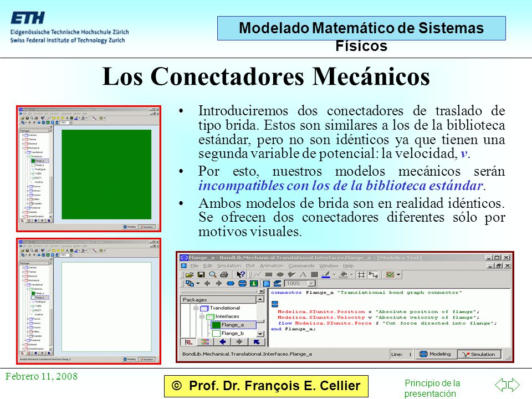Click the package browser back arrow button

pos(223,342)
